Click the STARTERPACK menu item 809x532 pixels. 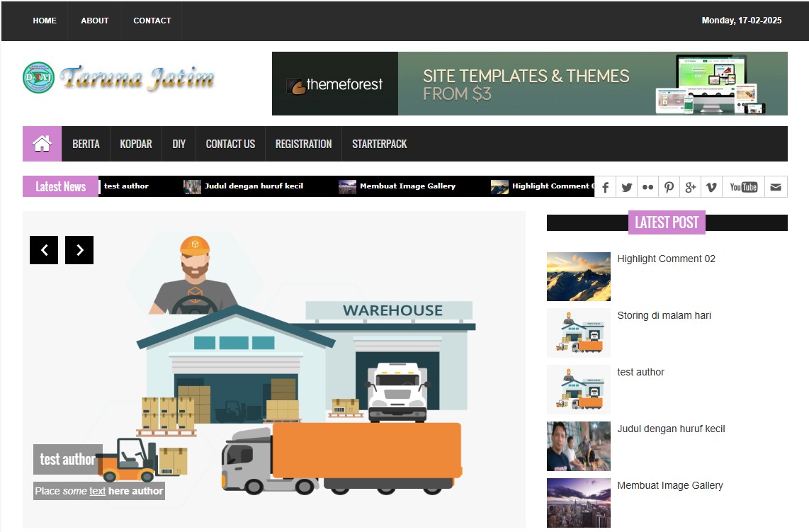[379, 144]
